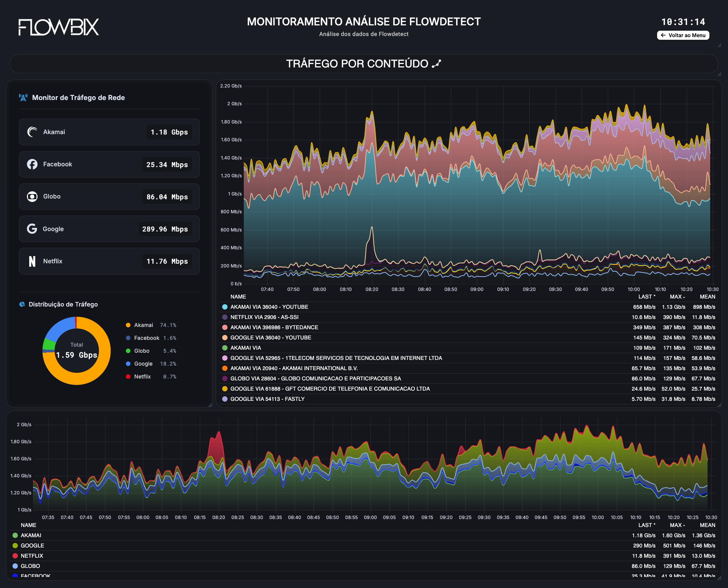
Task: Toggle AKAMAI VIA 396986 - BYTEDANCE legend series
Action: [x=274, y=327]
